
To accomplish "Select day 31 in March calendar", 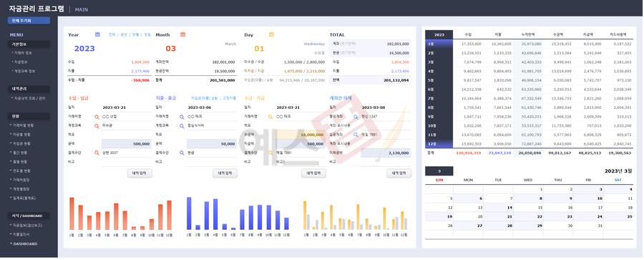I will pos(588,226).
